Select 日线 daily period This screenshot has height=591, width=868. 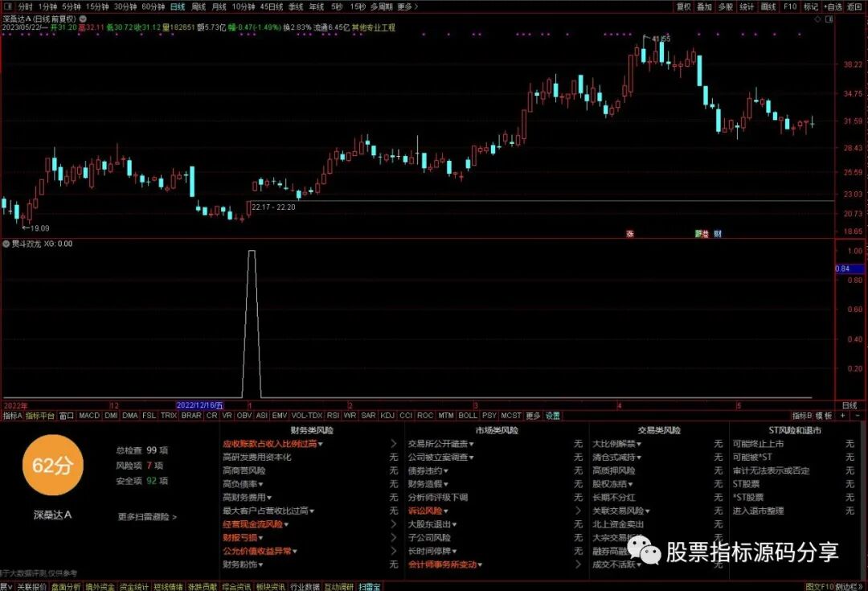(178, 6)
